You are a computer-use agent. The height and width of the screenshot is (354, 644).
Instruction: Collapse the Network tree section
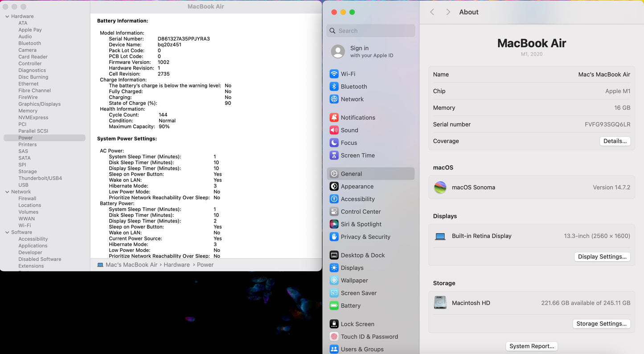7,192
